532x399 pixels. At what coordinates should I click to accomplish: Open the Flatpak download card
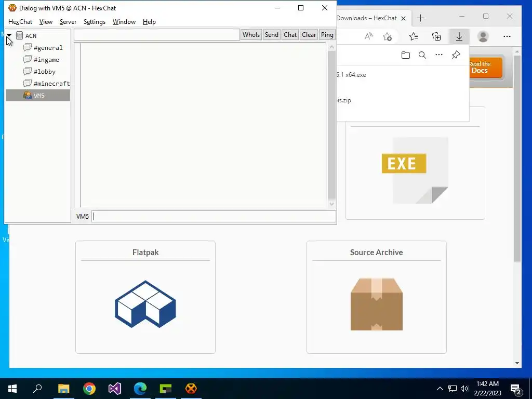[x=145, y=297]
